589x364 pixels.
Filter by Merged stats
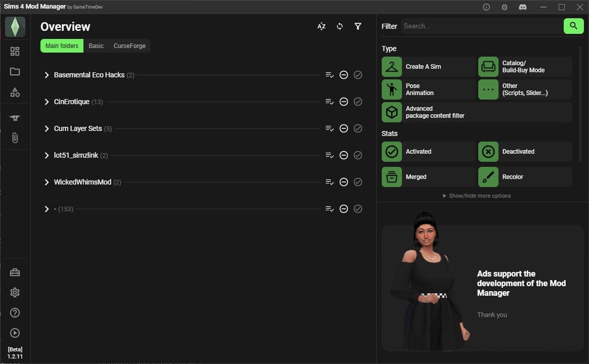pos(428,177)
